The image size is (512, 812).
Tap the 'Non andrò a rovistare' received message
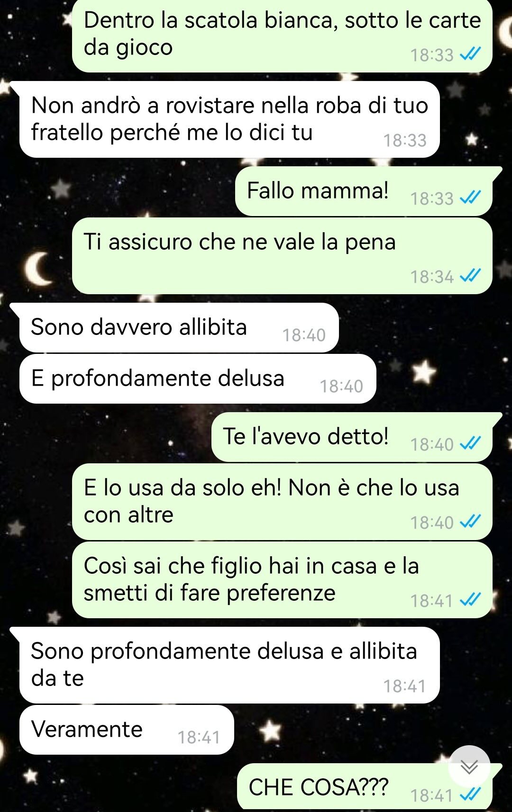pos(229,119)
